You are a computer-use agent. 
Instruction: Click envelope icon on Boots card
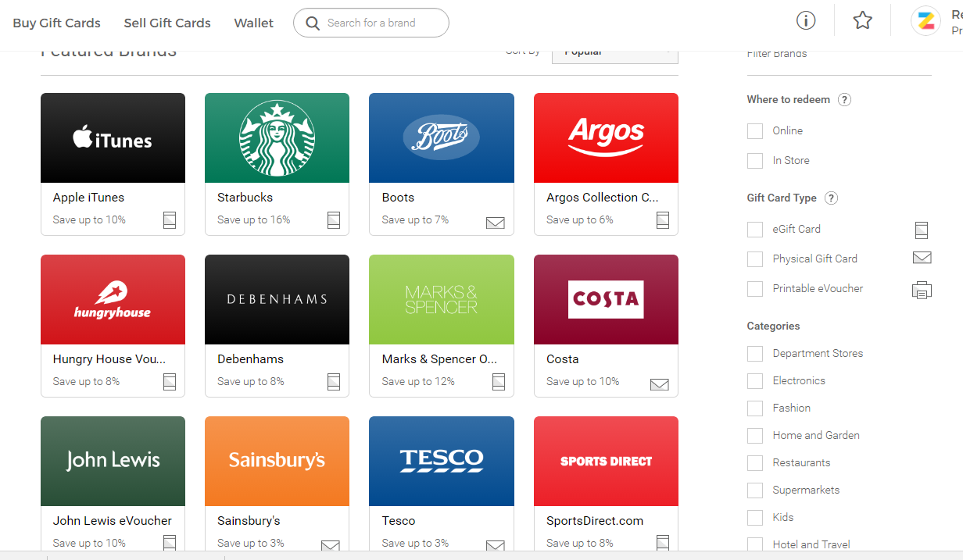(496, 223)
